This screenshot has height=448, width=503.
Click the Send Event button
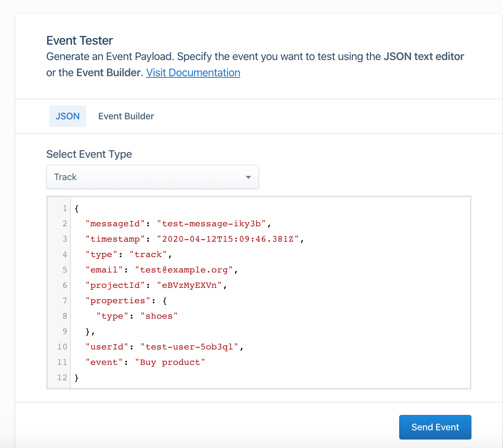(x=435, y=427)
